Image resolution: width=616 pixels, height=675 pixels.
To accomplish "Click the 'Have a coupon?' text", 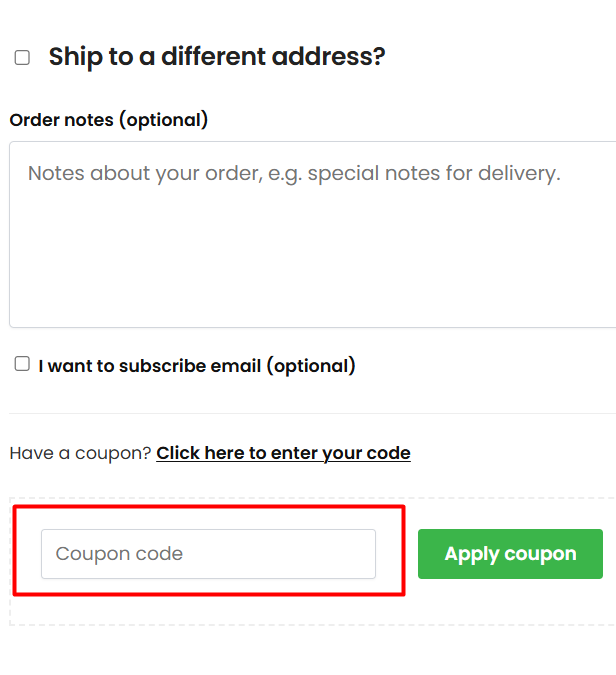I will [80, 453].
